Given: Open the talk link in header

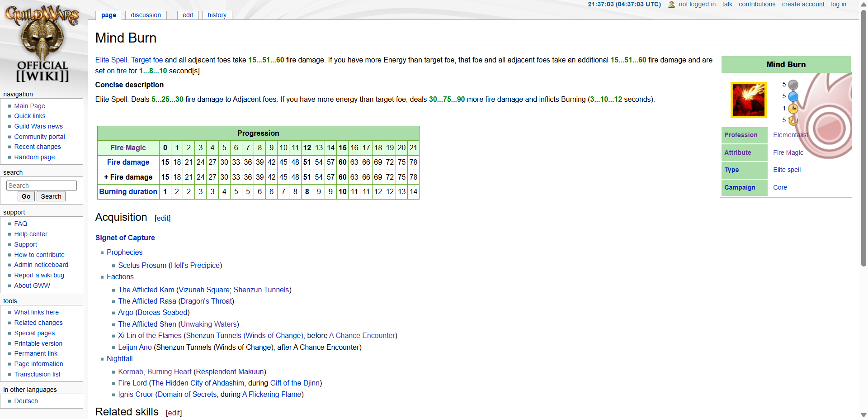Looking at the screenshot, I should pos(727,4).
